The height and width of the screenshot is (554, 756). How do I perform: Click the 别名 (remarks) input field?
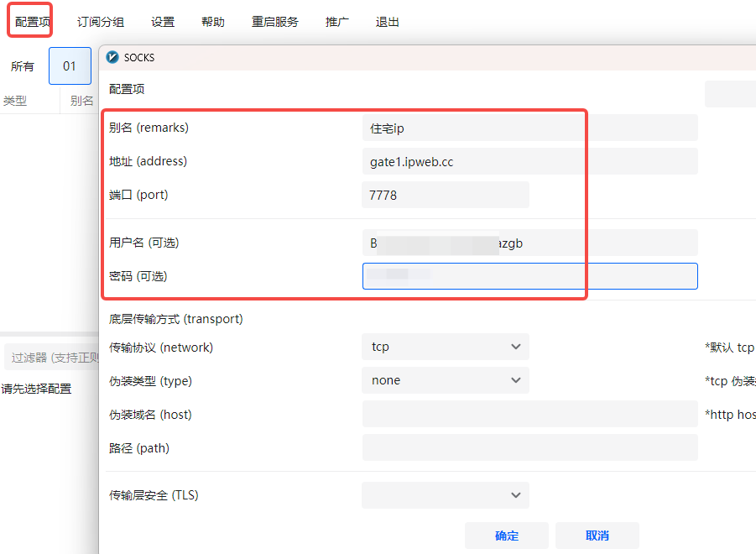click(x=530, y=128)
